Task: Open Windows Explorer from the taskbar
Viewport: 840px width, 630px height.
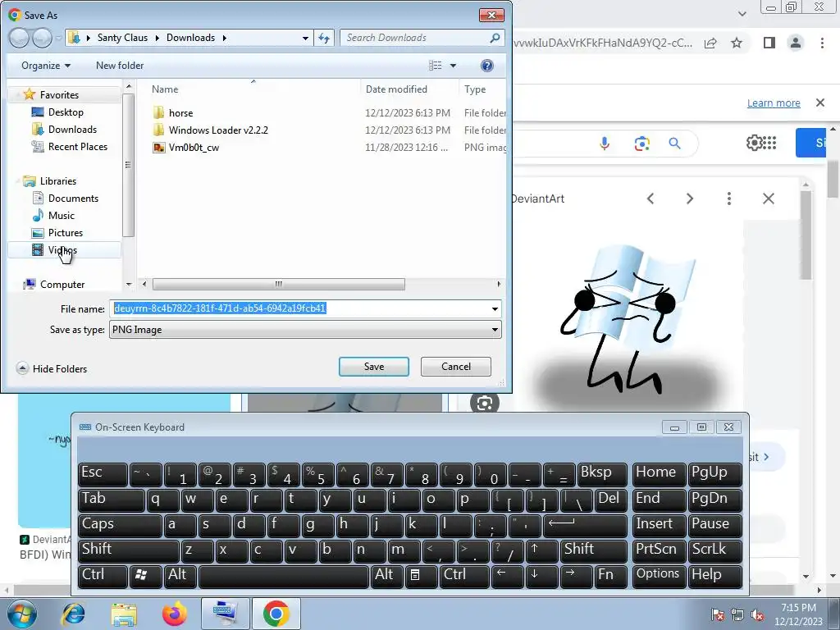Action: pyautogui.click(x=124, y=614)
